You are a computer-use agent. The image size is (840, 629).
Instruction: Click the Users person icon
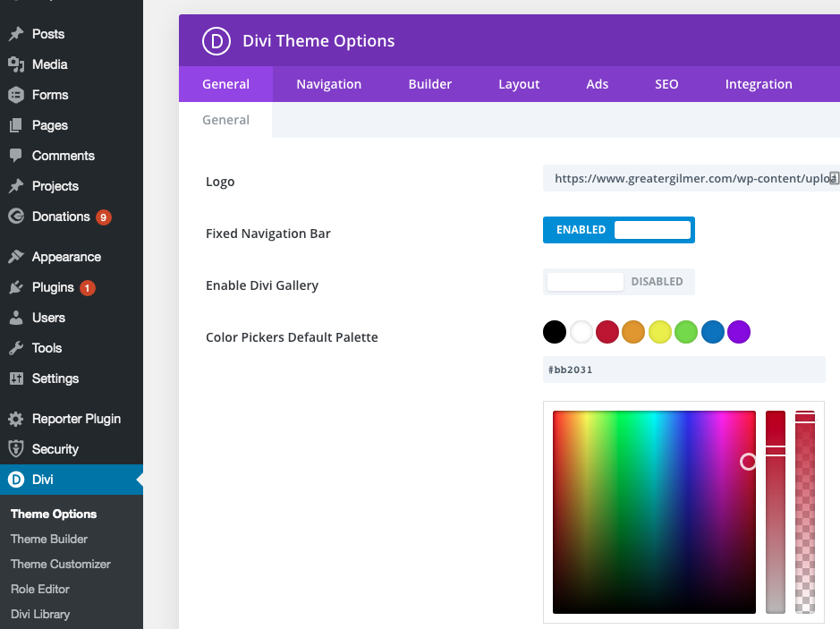(16, 318)
